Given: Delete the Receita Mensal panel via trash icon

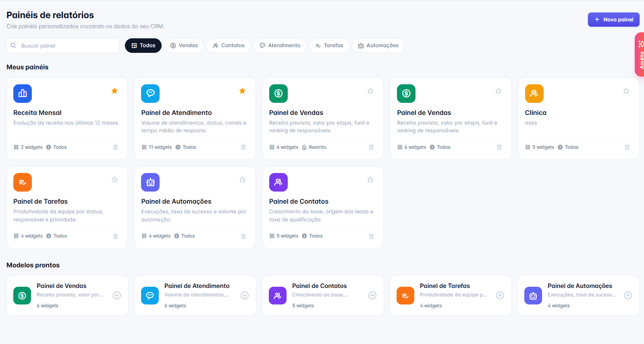Looking at the screenshot, I should (x=115, y=147).
